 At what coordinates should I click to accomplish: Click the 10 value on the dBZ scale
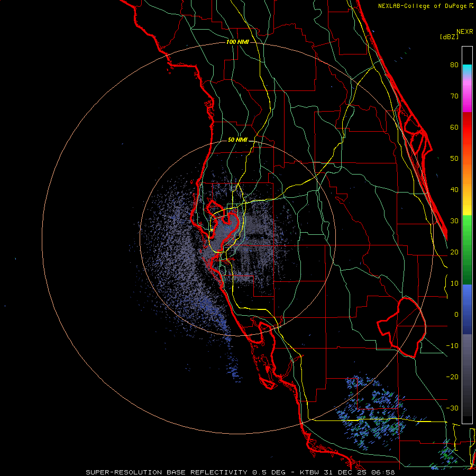(454, 283)
